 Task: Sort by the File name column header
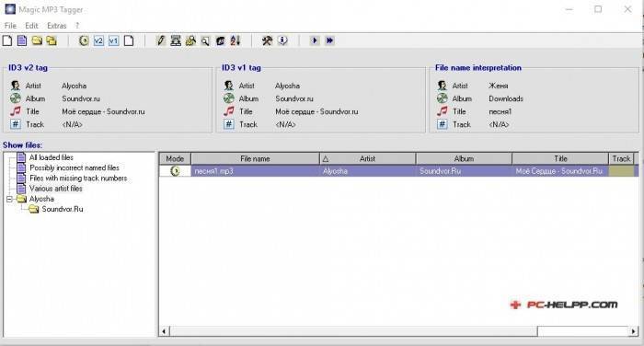pyautogui.click(x=255, y=158)
